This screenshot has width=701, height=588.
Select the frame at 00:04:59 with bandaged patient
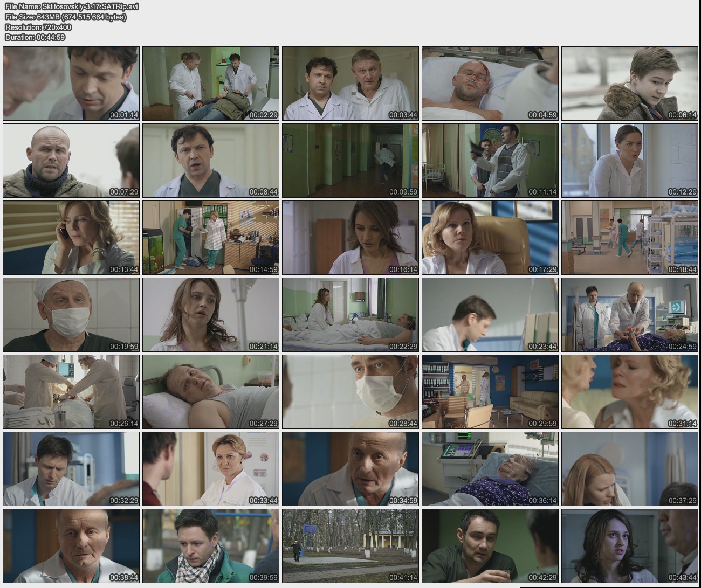point(490,84)
